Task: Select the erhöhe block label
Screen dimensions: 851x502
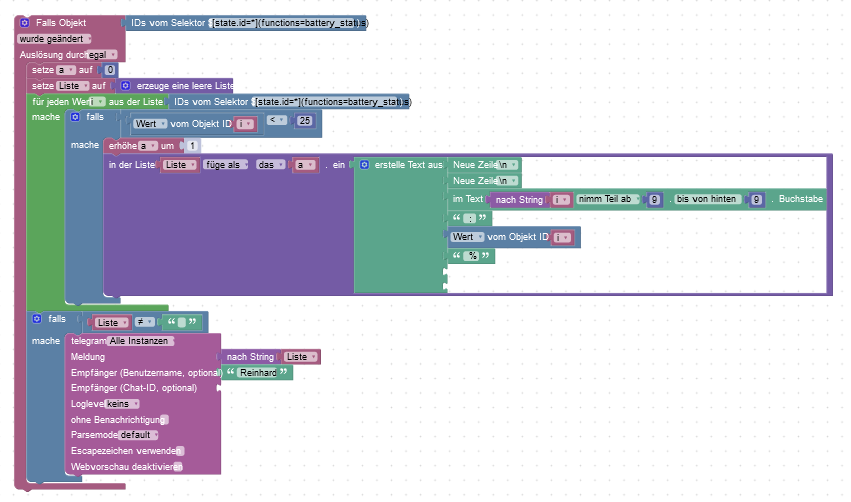Action: pyautogui.click(x=123, y=145)
